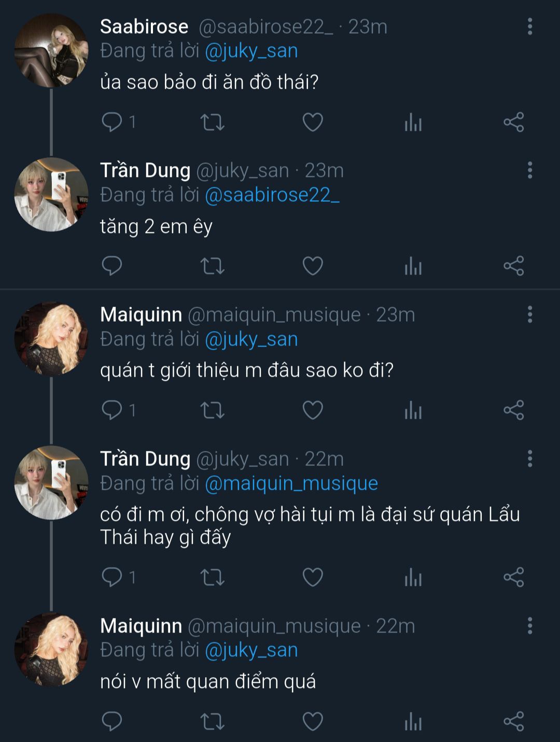Open more options on Maiquinn's 23m tweet
Image resolution: width=560 pixels, height=742 pixels.
[x=529, y=314]
